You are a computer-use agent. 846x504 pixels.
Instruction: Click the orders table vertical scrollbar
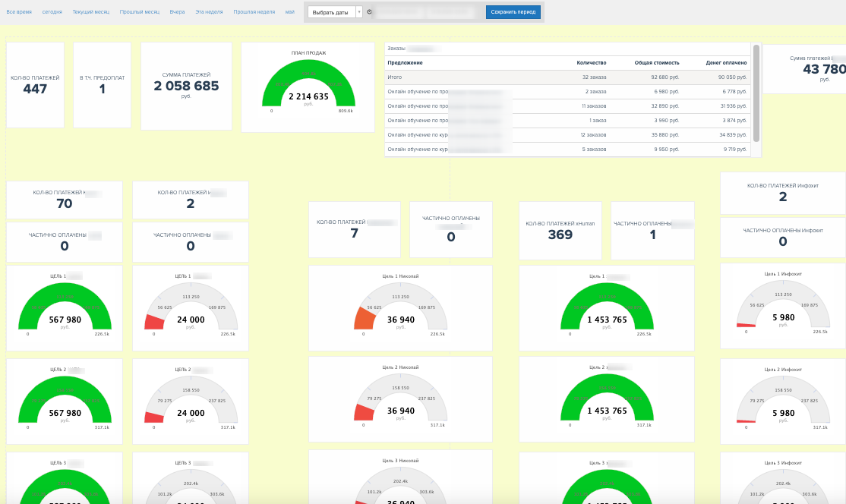(756, 93)
